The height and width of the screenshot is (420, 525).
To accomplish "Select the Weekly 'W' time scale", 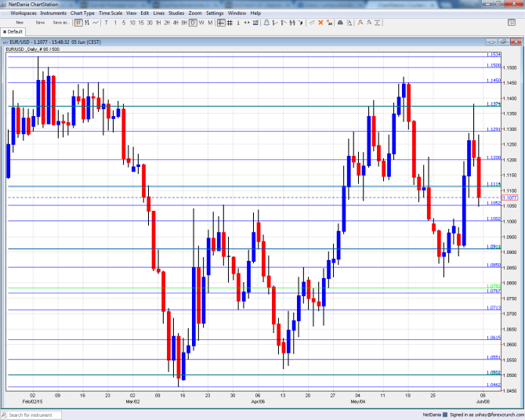I will point(201,23).
